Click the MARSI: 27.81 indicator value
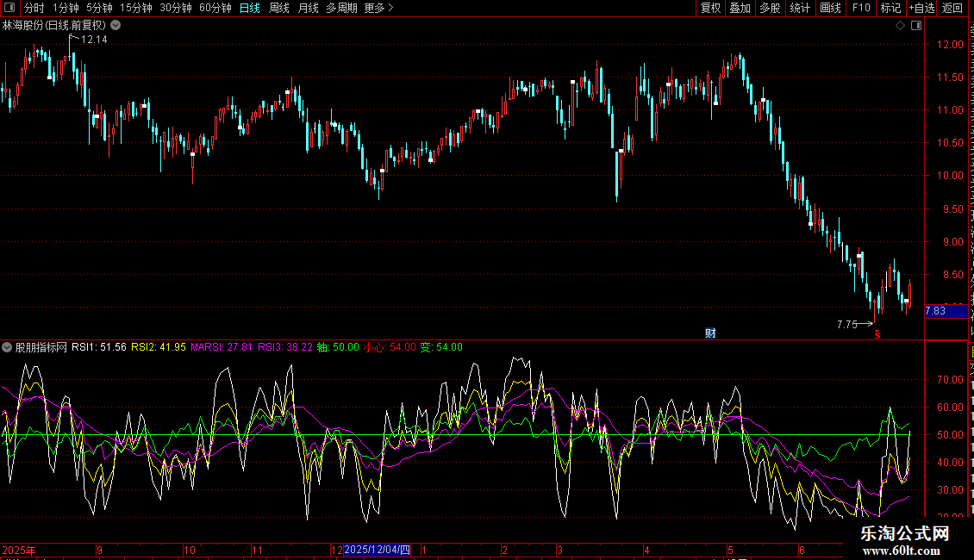Screen dimensions: 974x560 pyautogui.click(x=222, y=347)
